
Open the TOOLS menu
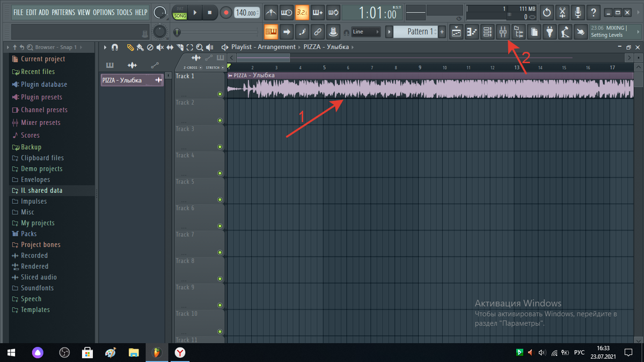[125, 12]
